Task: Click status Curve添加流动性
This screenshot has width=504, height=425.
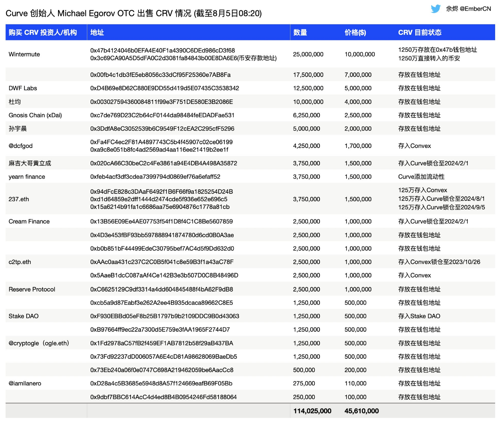Action: (421, 177)
